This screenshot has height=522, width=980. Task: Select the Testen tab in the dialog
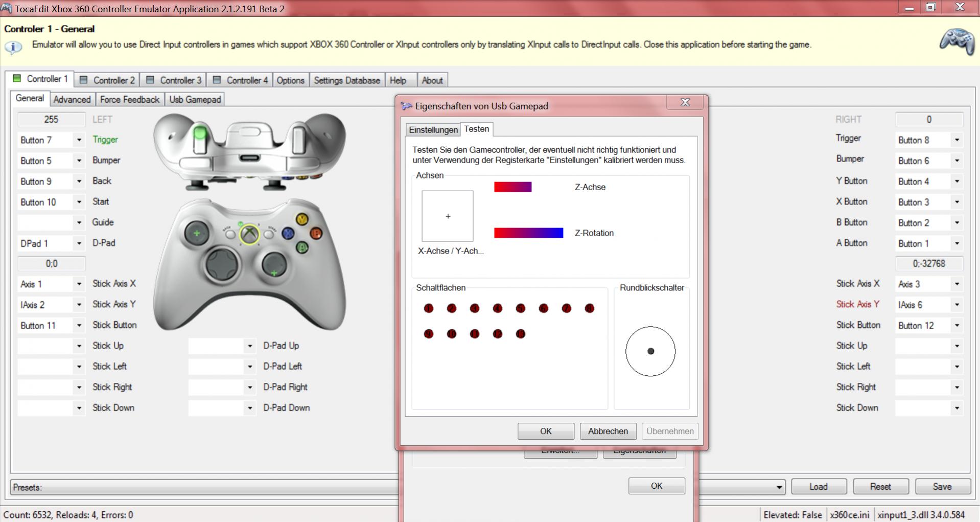click(477, 129)
